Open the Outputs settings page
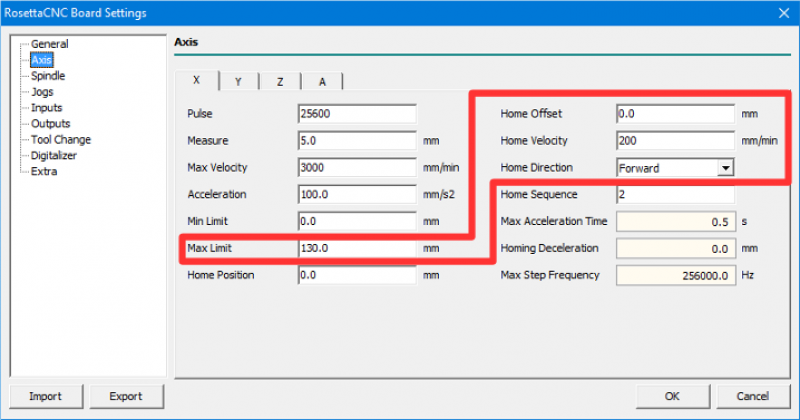Screen dimensions: 800x420 [49, 124]
